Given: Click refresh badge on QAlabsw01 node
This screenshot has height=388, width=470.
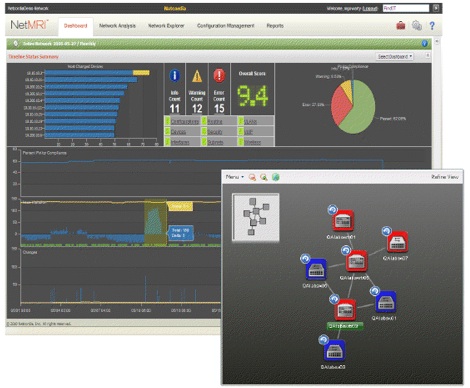Looking at the screenshot, I should [375, 291].
